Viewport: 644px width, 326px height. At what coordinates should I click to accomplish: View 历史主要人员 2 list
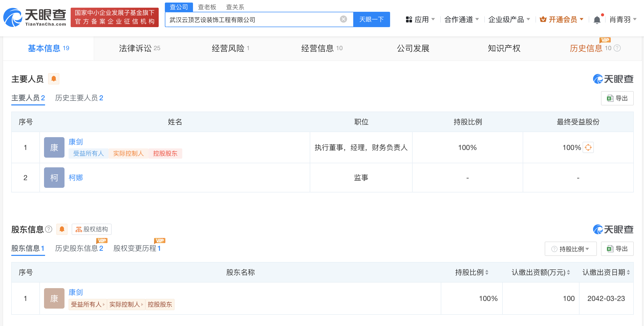pos(79,98)
